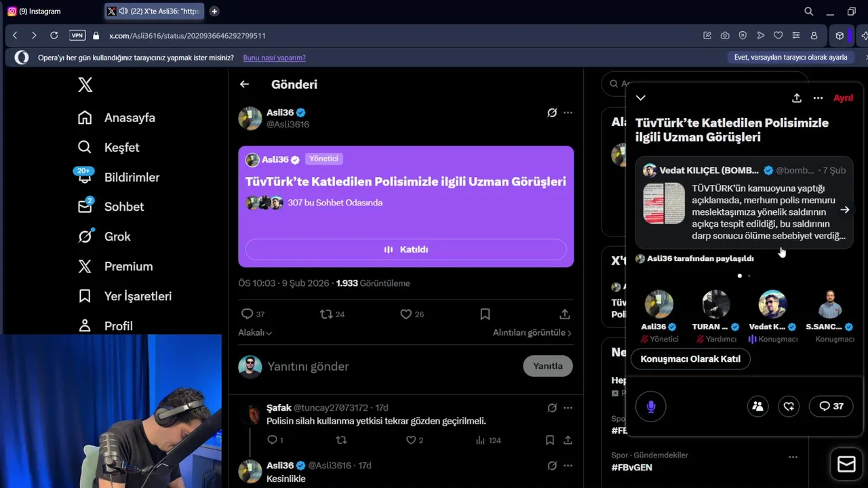Toggle the Opera VPN badge
The height and width of the screenshot is (488, 868).
pyautogui.click(x=77, y=35)
